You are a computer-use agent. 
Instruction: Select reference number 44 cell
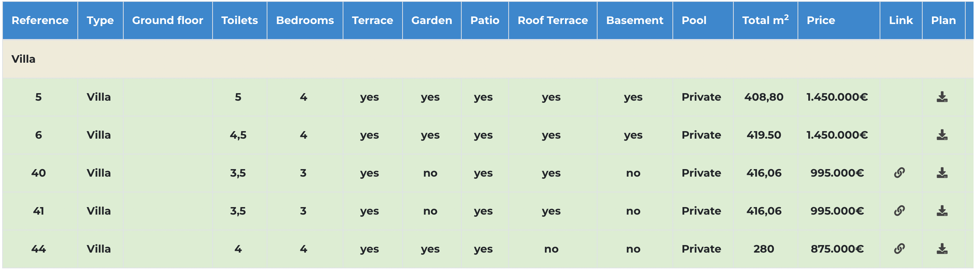pos(38,249)
